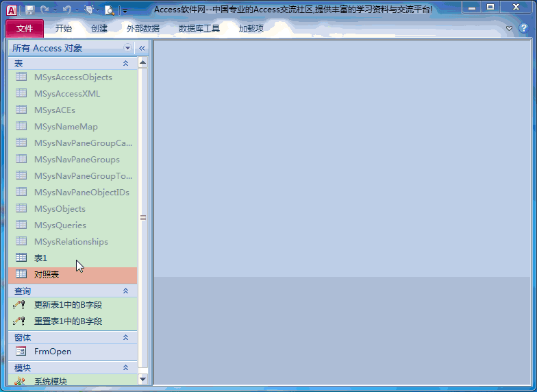Select the MSysACEs table icon
The image size is (537, 392).
pyautogui.click(x=21, y=110)
